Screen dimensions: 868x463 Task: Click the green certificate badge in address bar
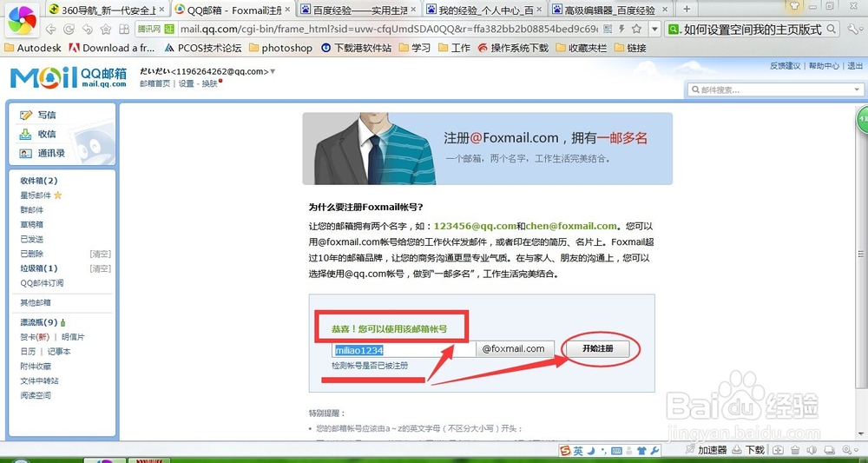click(169, 30)
